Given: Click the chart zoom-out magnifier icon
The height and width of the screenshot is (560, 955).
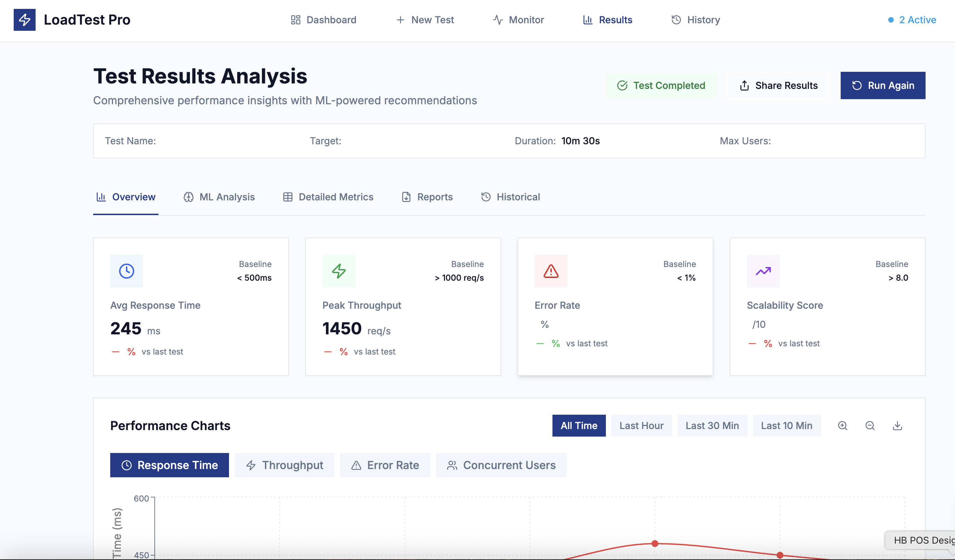Looking at the screenshot, I should pos(870,426).
